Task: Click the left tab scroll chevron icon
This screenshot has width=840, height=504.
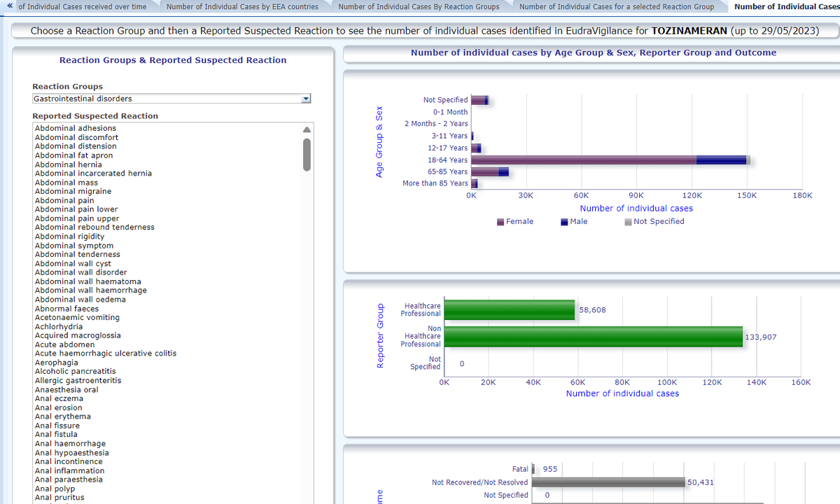Action: (10, 6)
